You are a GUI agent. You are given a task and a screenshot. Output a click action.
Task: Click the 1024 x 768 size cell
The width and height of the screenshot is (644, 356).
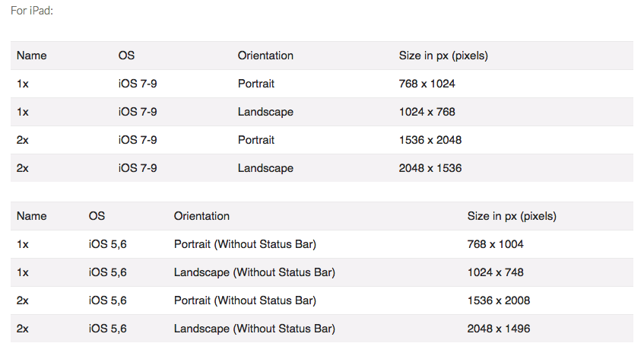click(427, 112)
